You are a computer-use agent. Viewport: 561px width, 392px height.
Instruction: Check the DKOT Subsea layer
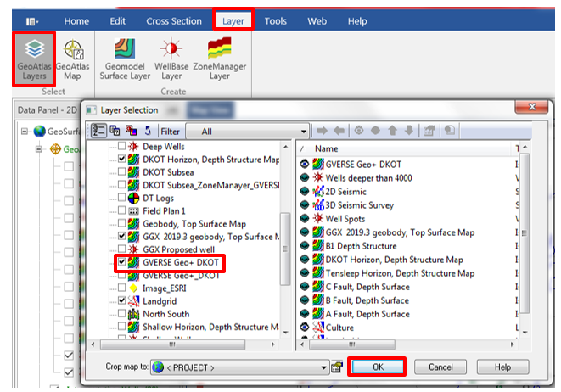pyautogui.click(x=121, y=171)
